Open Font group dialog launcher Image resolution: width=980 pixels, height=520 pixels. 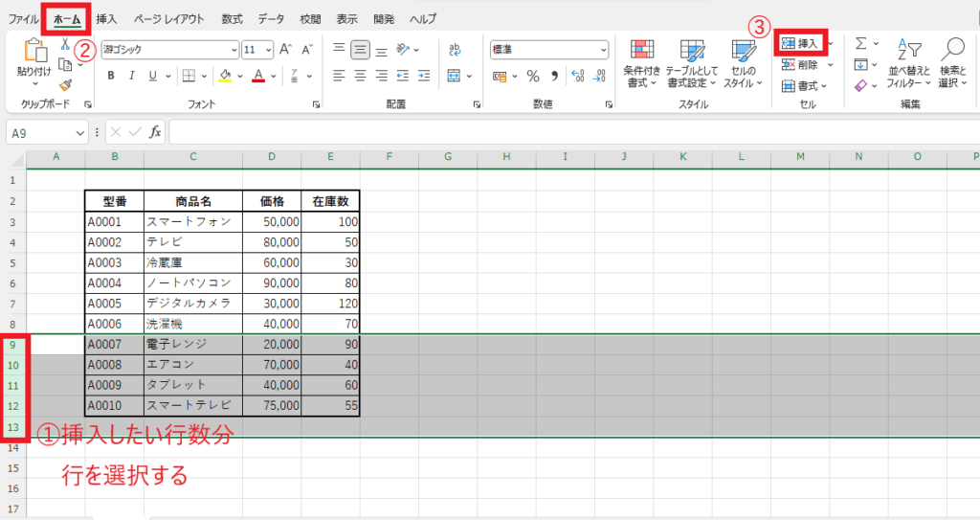(316, 104)
